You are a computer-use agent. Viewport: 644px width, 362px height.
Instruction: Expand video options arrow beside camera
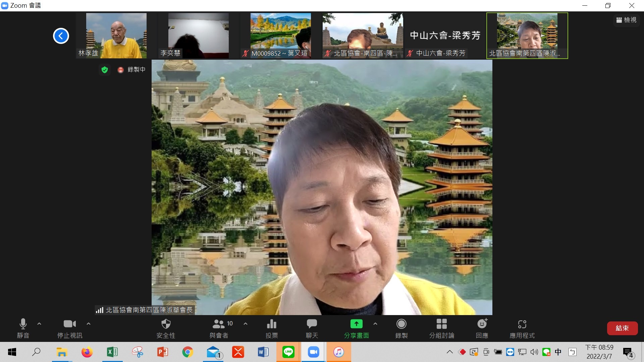[89, 324]
